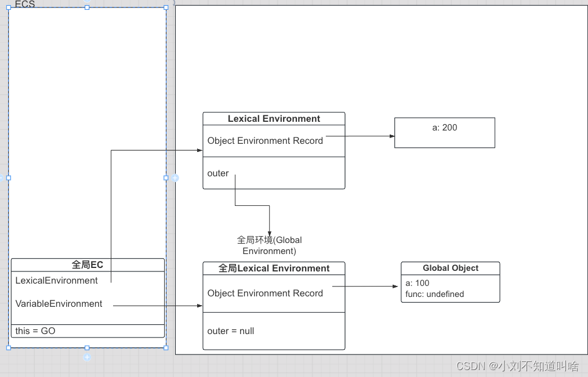Viewport: 588px width, 377px height.
Task: Click the plus connector right of ECS box
Action: click(175, 178)
